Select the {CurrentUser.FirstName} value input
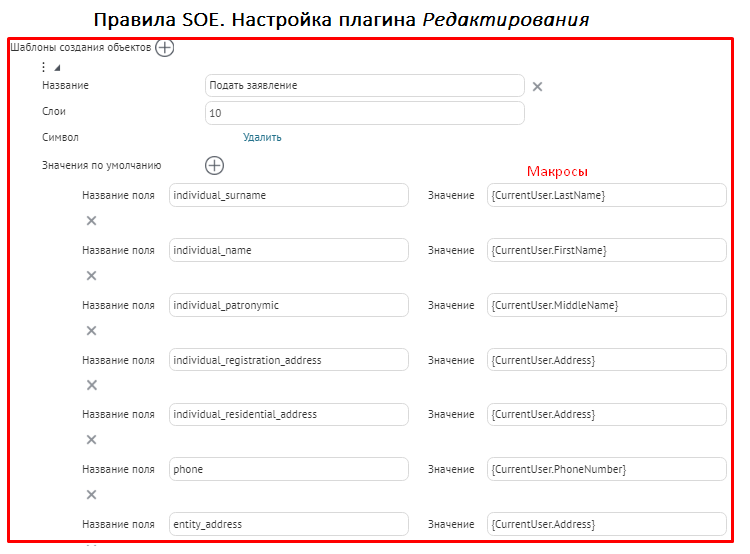The height and width of the screenshot is (554, 750). (x=606, y=250)
